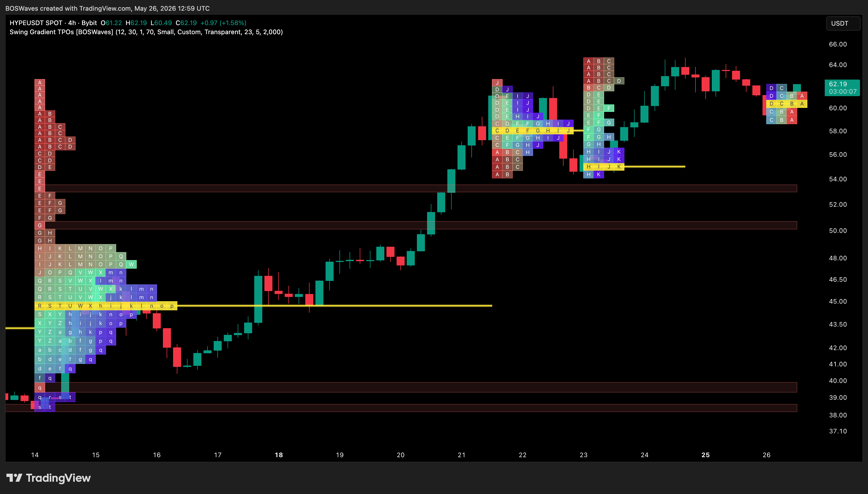Click the Swing Gradient TPOs indicator legend
This screenshot has width=868, height=494.
tap(146, 32)
